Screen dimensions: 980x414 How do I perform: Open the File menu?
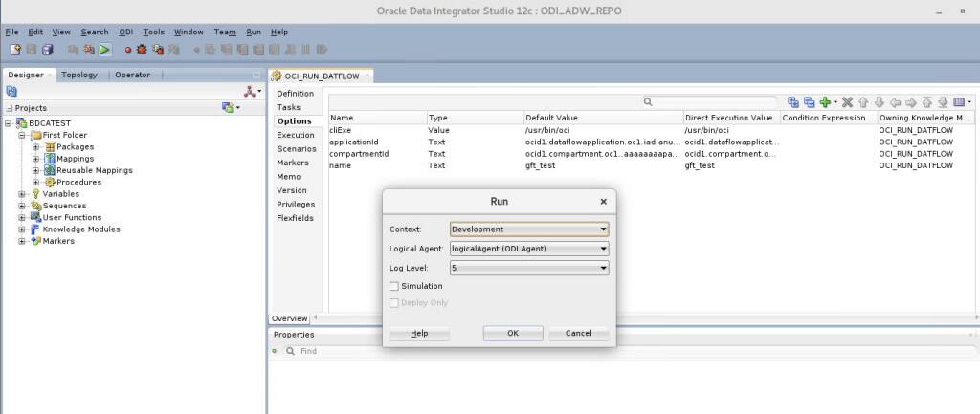pos(11,32)
